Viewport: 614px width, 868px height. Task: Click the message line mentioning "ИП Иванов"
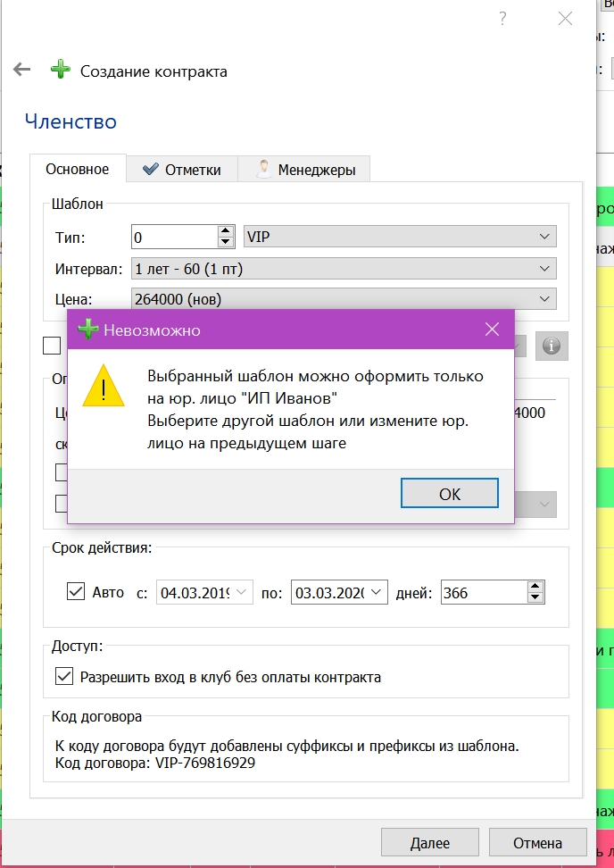point(242,398)
